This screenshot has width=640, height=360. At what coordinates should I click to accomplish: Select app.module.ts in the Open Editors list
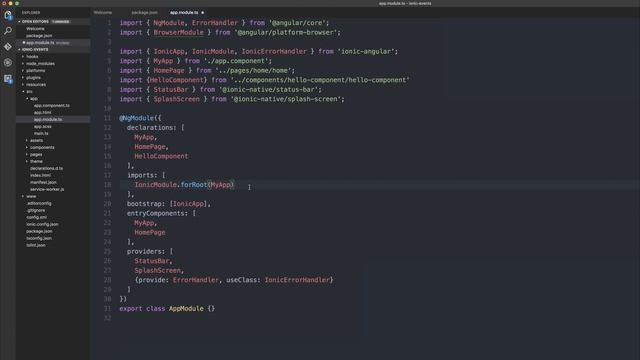(x=40, y=42)
